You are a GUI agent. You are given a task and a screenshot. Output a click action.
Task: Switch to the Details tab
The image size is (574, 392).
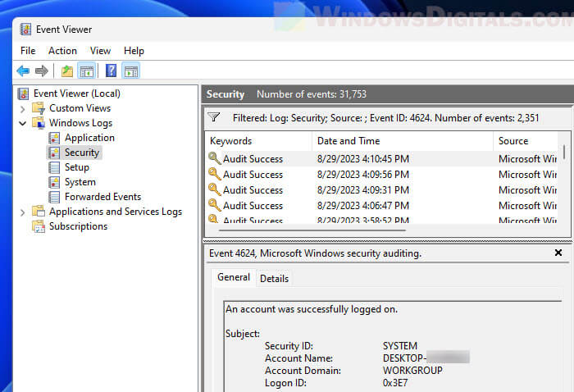point(274,279)
